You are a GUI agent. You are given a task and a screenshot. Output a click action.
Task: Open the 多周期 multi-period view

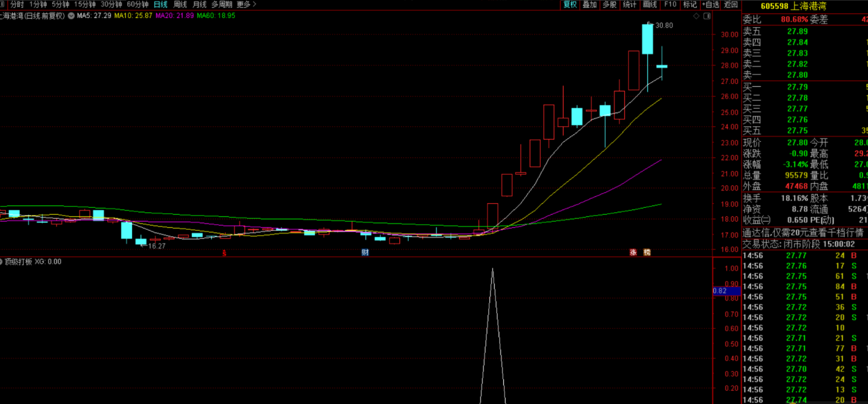pyautogui.click(x=222, y=4)
